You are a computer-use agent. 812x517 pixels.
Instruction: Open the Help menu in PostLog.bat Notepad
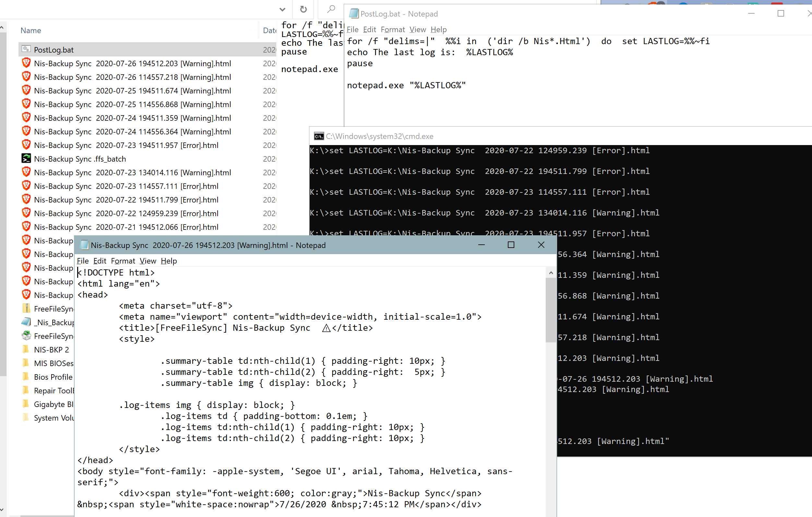tap(438, 29)
